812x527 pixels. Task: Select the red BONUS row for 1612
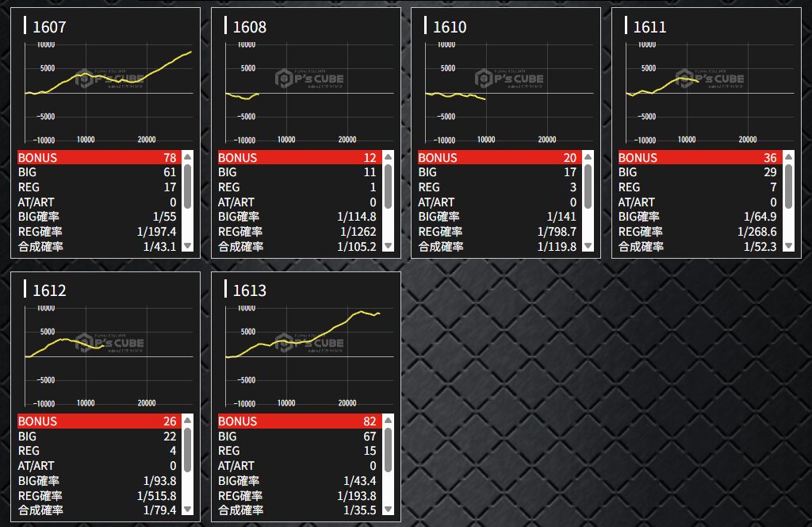(x=96, y=421)
